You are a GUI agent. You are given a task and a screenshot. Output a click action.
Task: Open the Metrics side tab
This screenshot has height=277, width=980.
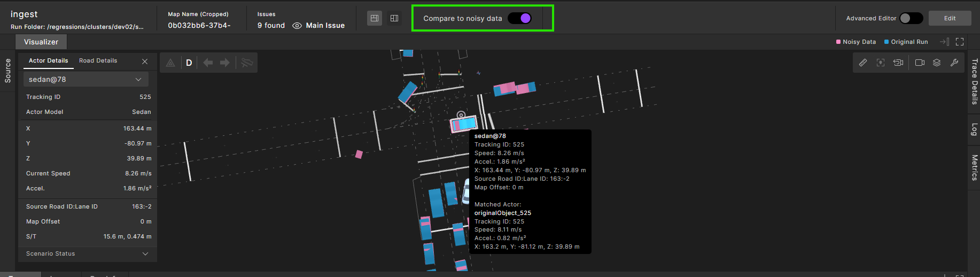click(974, 167)
